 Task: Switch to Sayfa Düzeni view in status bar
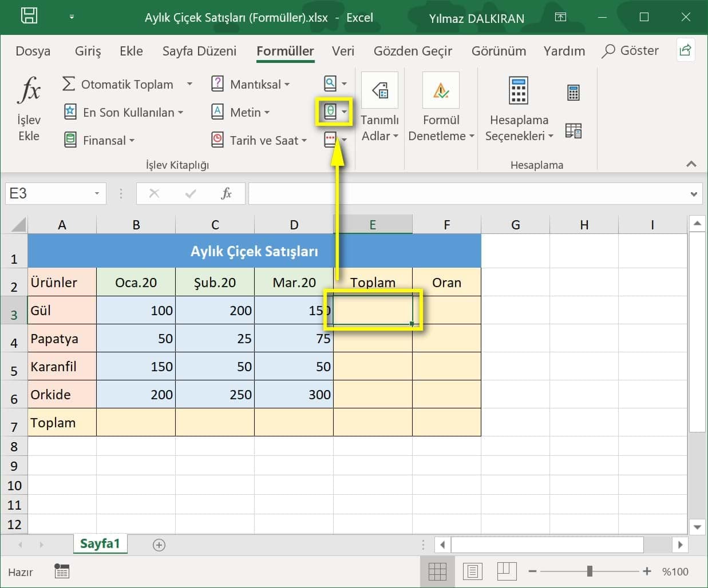[x=472, y=571]
